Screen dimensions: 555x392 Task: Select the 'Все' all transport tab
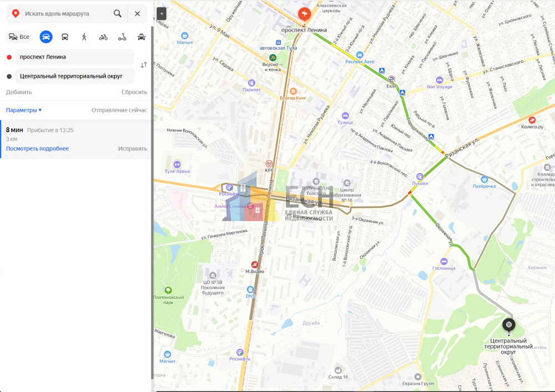[19, 37]
